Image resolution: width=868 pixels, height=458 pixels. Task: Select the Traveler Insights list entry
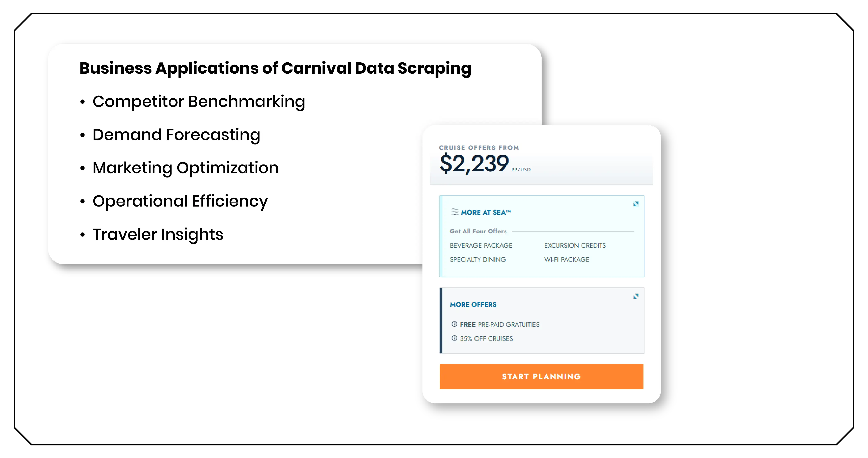[x=157, y=234]
